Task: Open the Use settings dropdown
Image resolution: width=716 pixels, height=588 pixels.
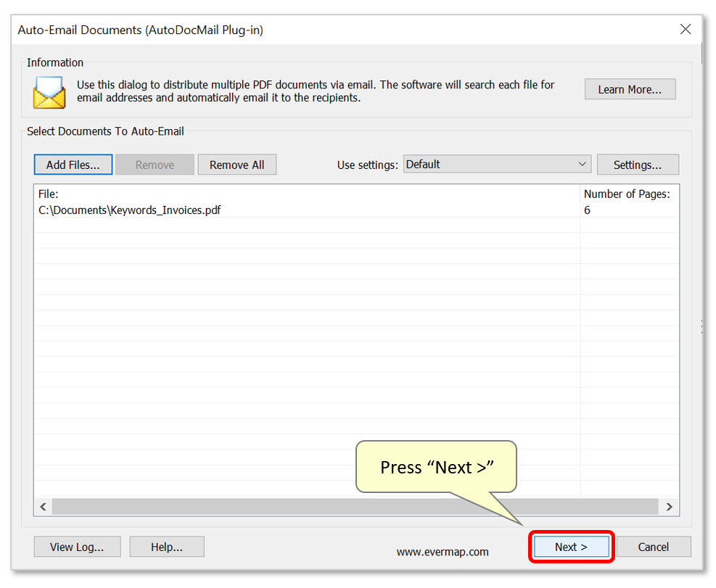Action: click(x=497, y=164)
